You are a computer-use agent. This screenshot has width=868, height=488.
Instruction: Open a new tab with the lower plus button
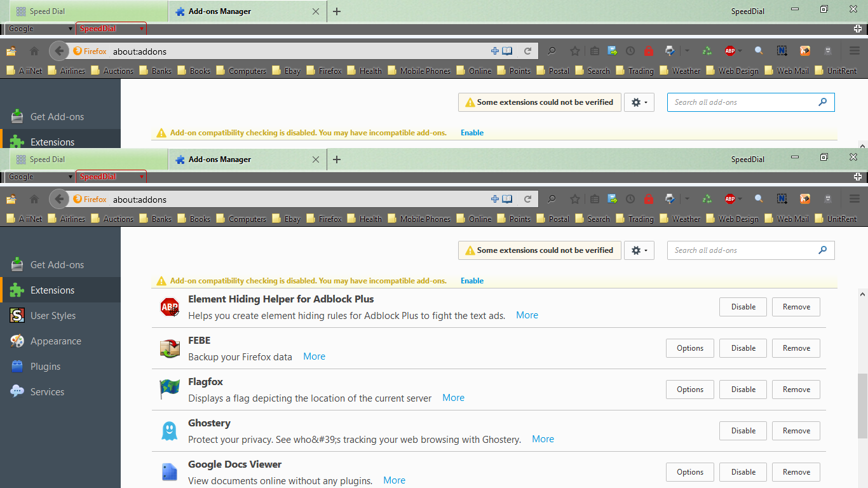coord(337,159)
